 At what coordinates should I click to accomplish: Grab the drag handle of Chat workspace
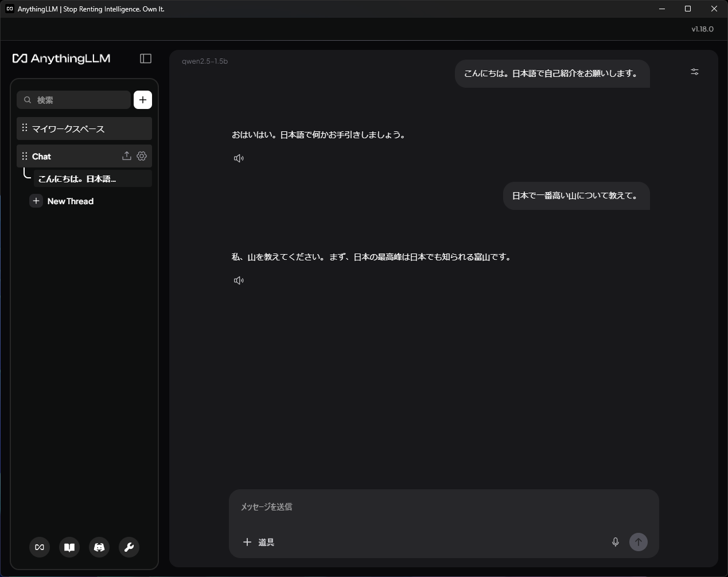click(25, 156)
